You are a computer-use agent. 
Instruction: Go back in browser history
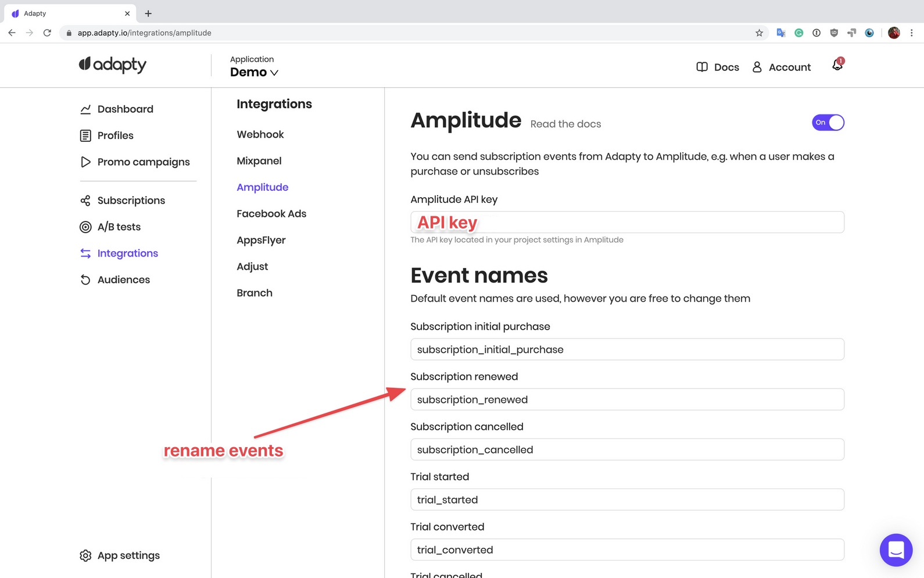12,33
